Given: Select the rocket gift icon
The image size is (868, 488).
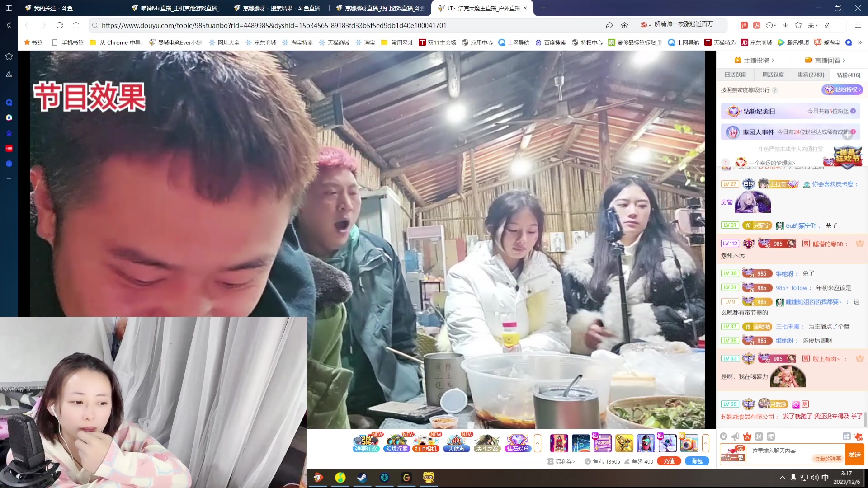Looking at the screenshot, I should [559, 443].
